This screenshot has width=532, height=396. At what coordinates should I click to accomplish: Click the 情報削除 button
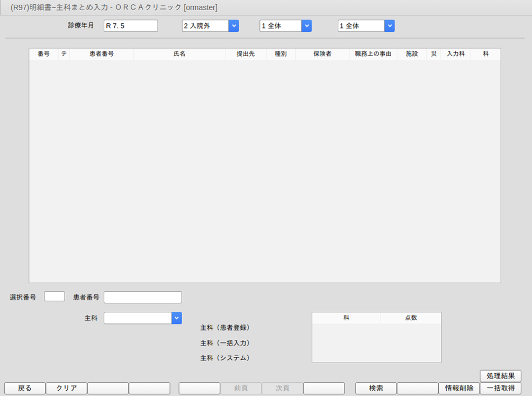tap(459, 388)
